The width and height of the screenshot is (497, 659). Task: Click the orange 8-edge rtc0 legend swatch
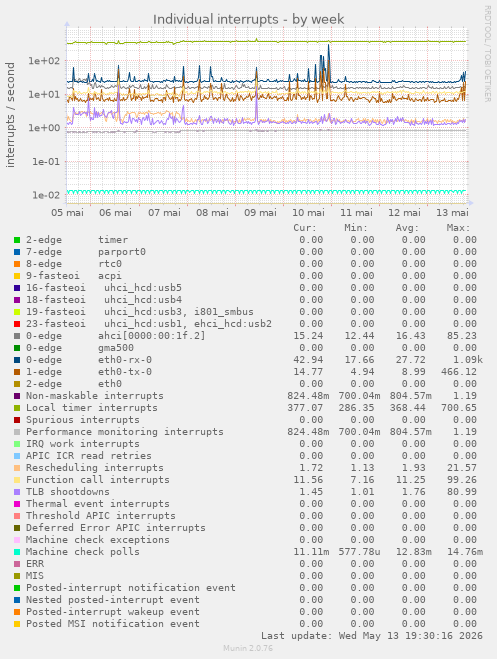[x=17, y=264]
